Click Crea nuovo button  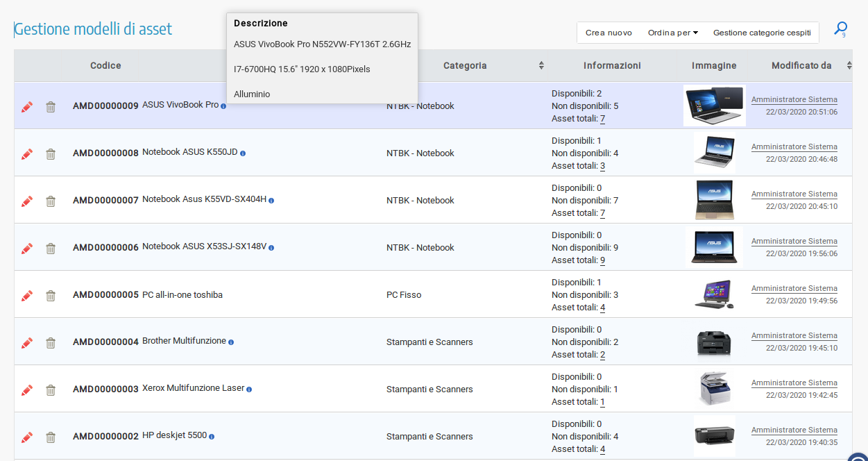pyautogui.click(x=609, y=33)
